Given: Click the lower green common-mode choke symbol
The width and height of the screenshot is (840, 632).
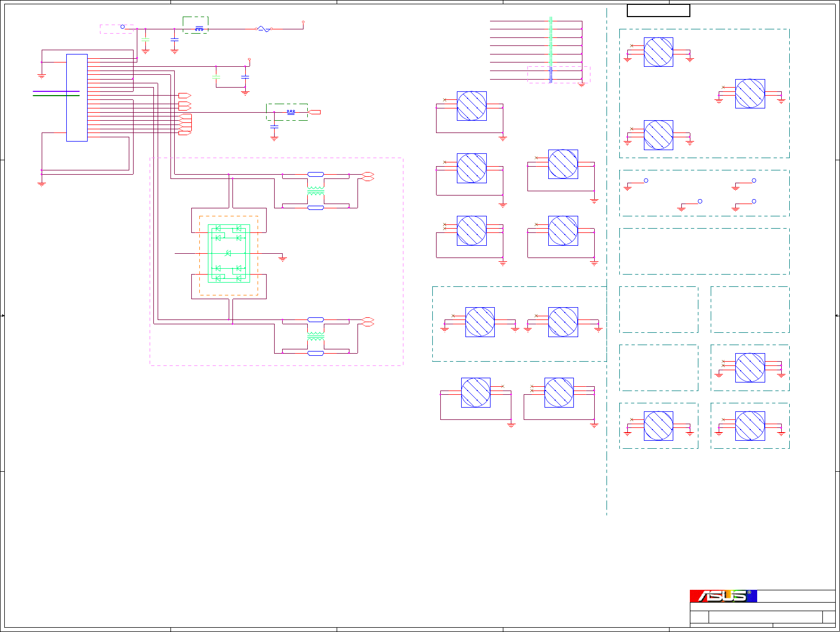Looking at the screenshot, I should [316, 337].
